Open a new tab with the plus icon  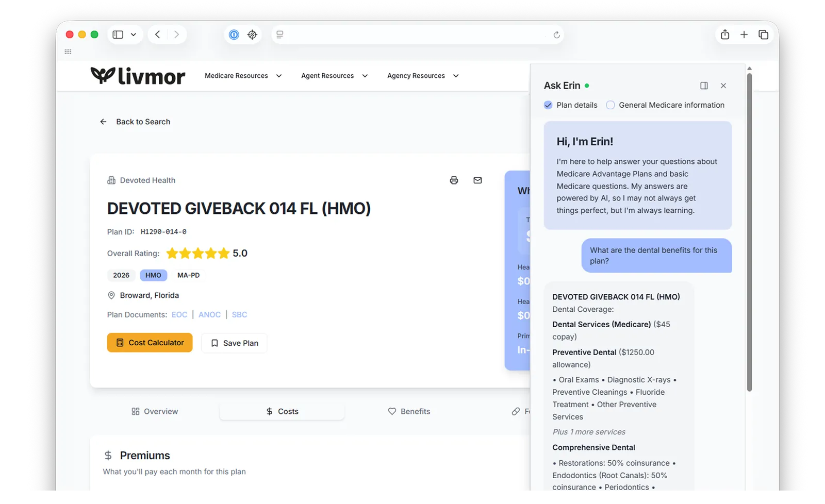pyautogui.click(x=744, y=35)
